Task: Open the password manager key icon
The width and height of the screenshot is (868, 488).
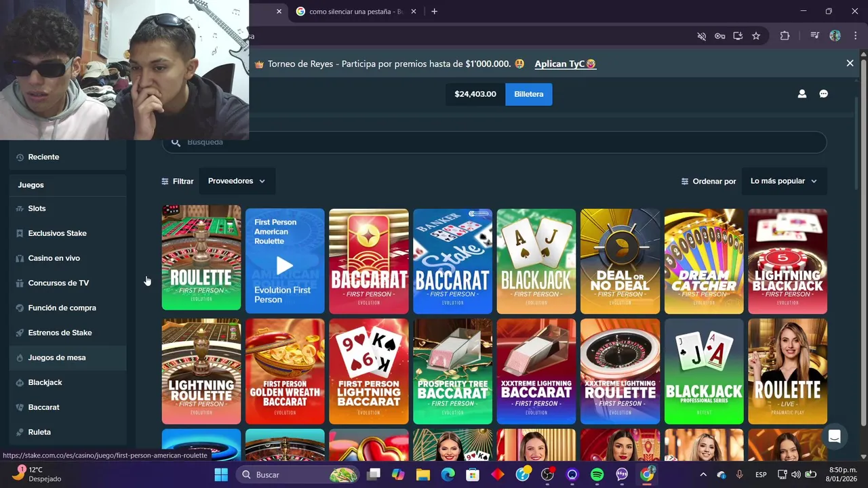Action: (719, 36)
